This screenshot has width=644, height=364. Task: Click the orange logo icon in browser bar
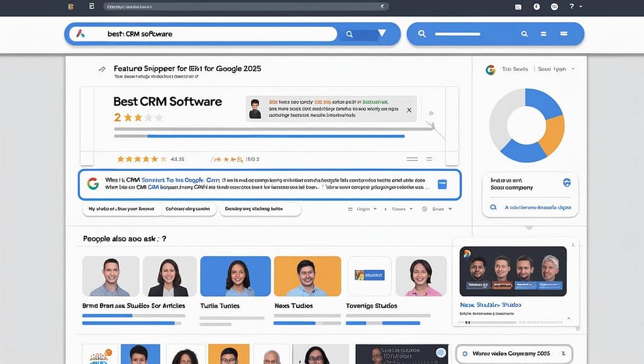click(70, 6)
